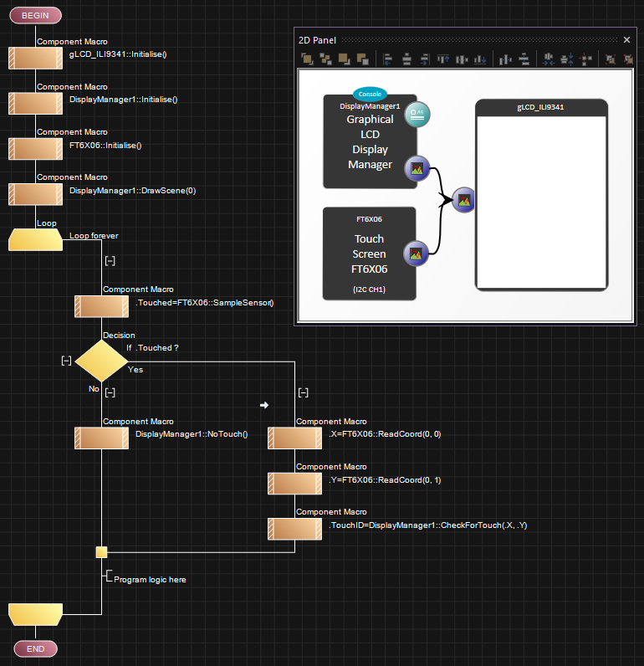Click the Bring to Front icon in 2D Panel

coord(307,59)
